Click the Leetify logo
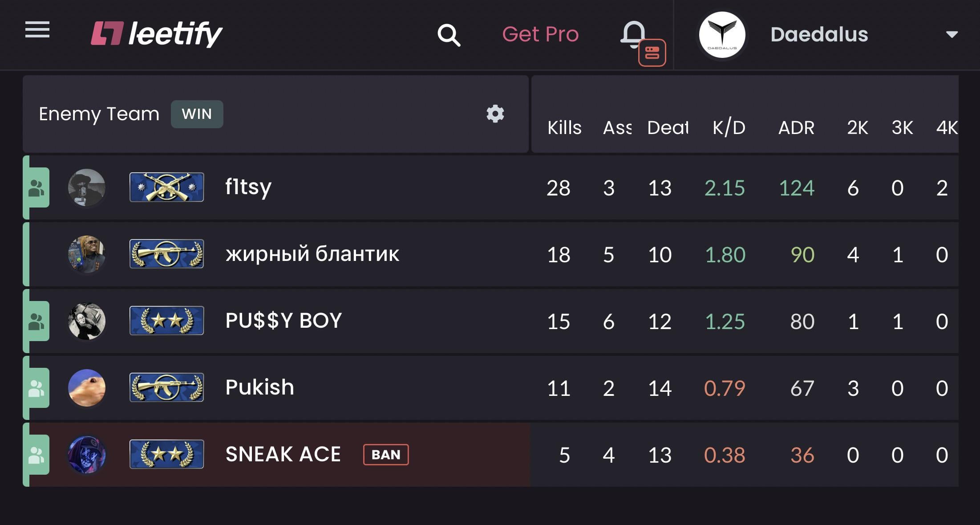The height and width of the screenshot is (525, 980). pyautogui.click(x=157, y=34)
